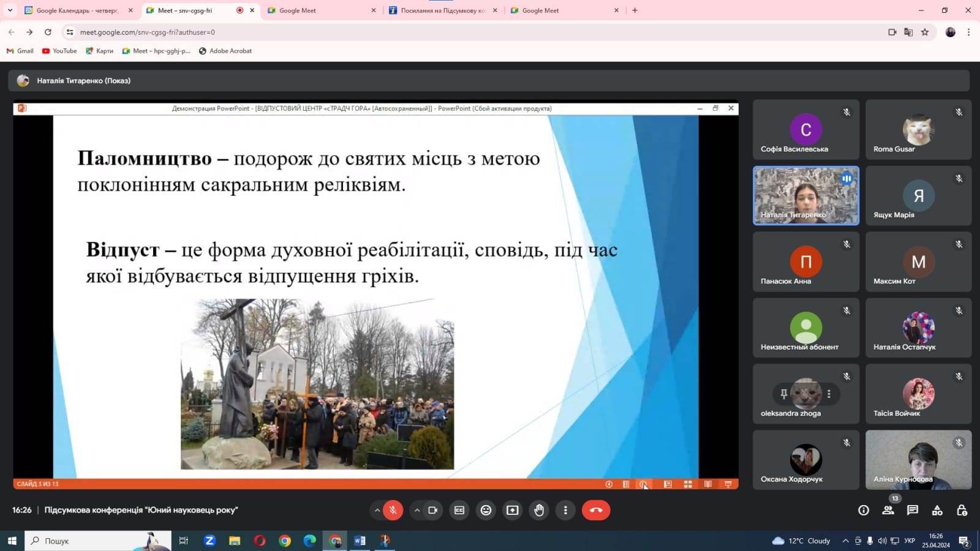Raise your hand in the meeting
The image size is (980, 551).
[539, 510]
